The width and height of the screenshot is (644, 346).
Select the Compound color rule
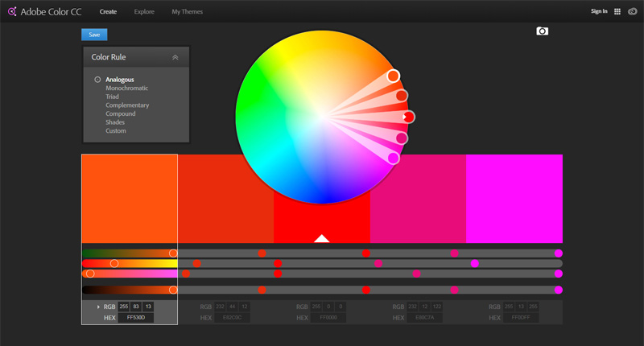click(120, 113)
